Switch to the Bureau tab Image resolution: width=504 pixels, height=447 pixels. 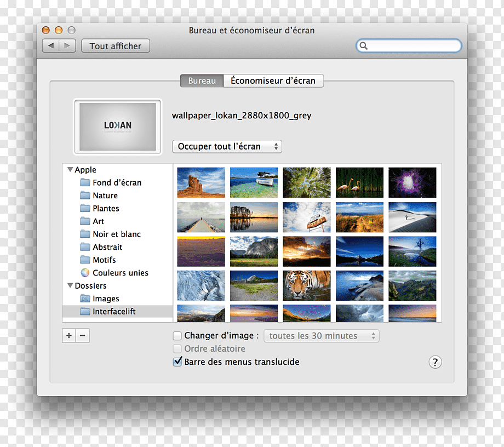(202, 81)
